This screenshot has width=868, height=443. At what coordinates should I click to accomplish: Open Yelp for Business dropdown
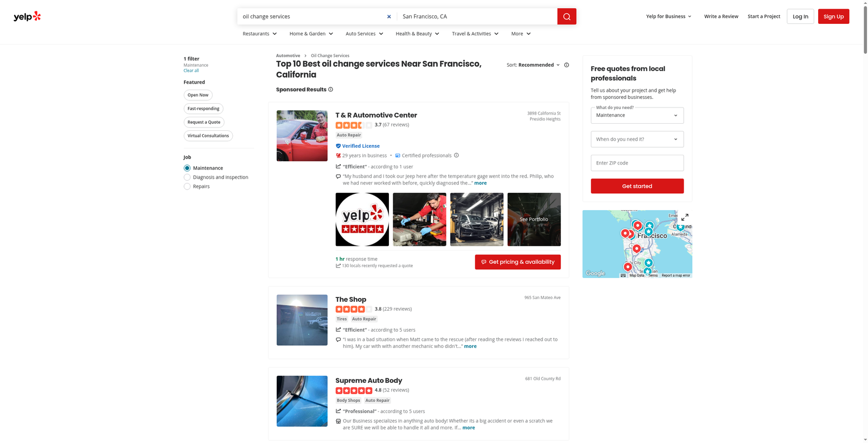click(669, 16)
